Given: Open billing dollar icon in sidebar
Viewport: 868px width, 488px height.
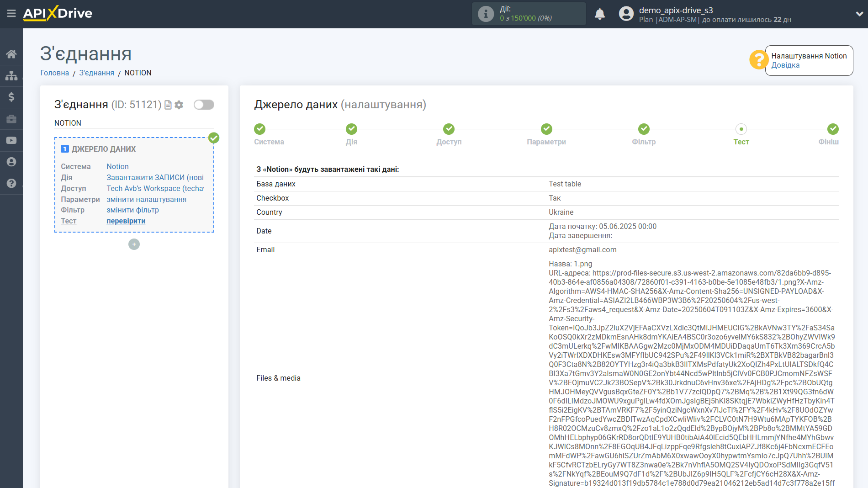Looking at the screenshot, I should [x=11, y=97].
